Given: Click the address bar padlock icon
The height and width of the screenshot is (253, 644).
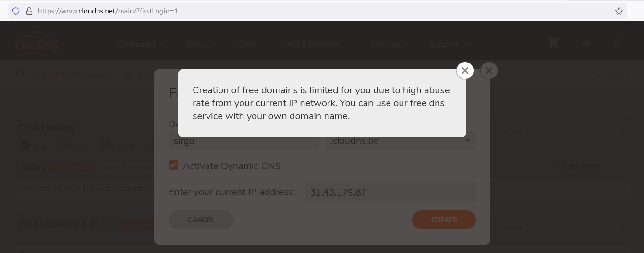Looking at the screenshot, I should click(29, 11).
